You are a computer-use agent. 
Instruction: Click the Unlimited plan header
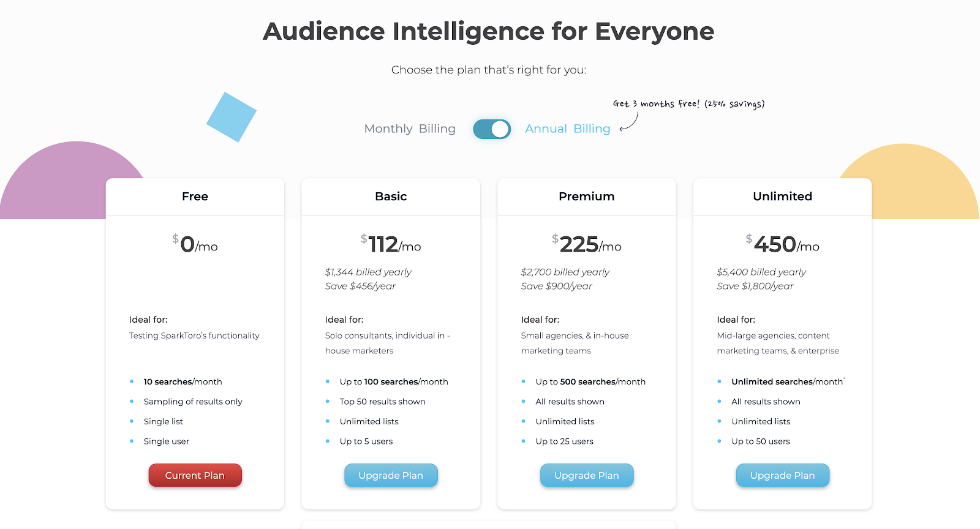pos(783,197)
